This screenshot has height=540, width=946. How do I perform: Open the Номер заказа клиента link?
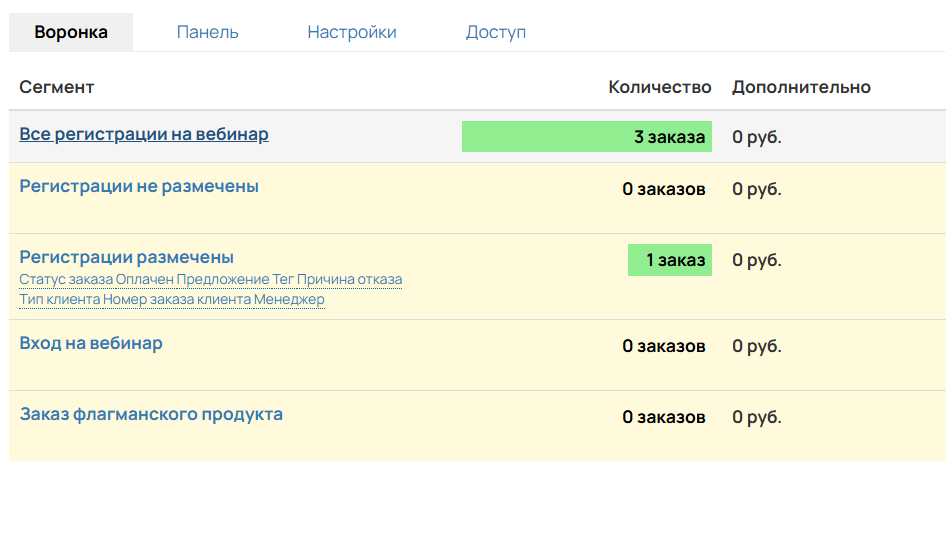point(177,299)
